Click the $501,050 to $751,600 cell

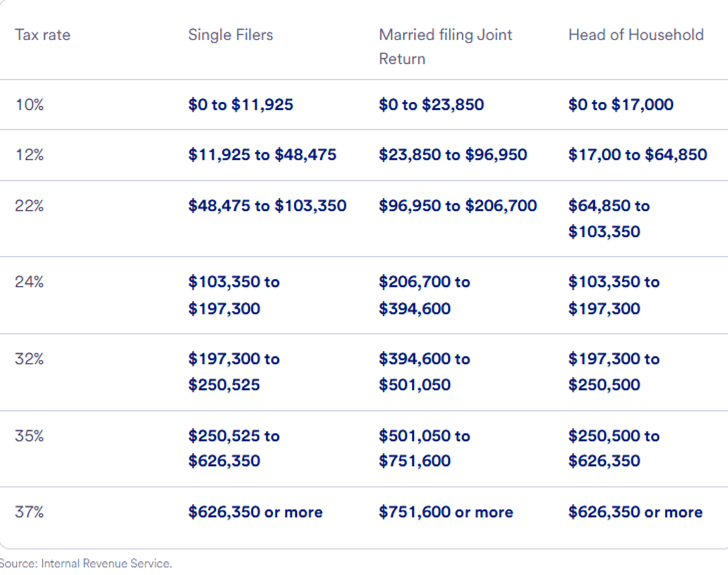pyautogui.click(x=424, y=448)
